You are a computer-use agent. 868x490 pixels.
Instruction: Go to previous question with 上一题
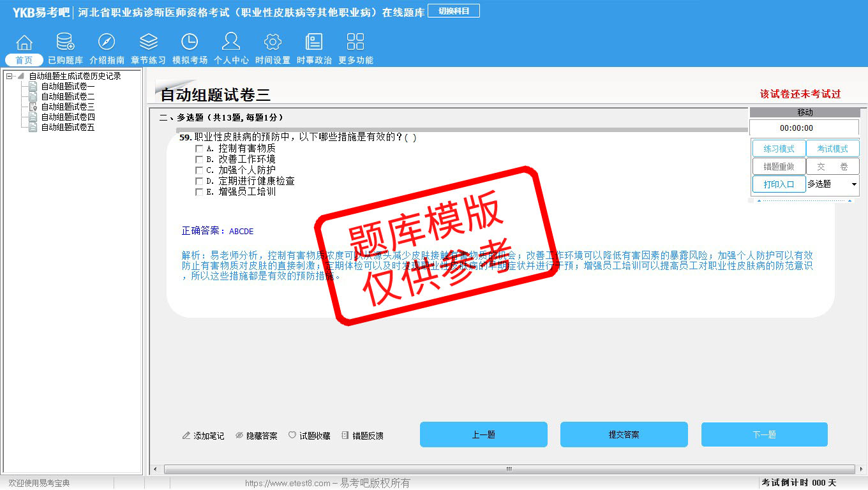[483, 434]
